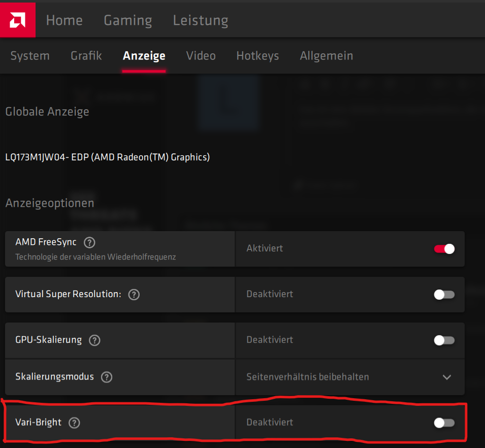Turn on GPU-Skalierung
Viewport: 485px width, 448px height.
(444, 340)
